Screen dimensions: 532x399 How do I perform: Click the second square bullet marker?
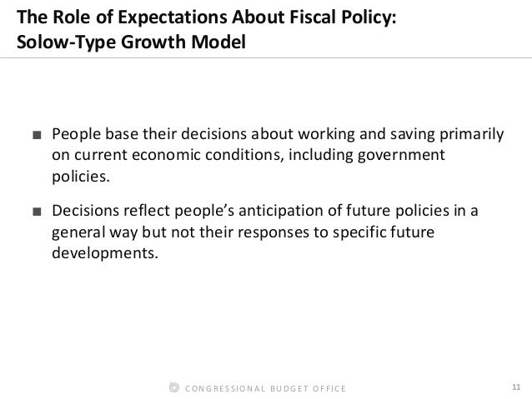(x=37, y=212)
